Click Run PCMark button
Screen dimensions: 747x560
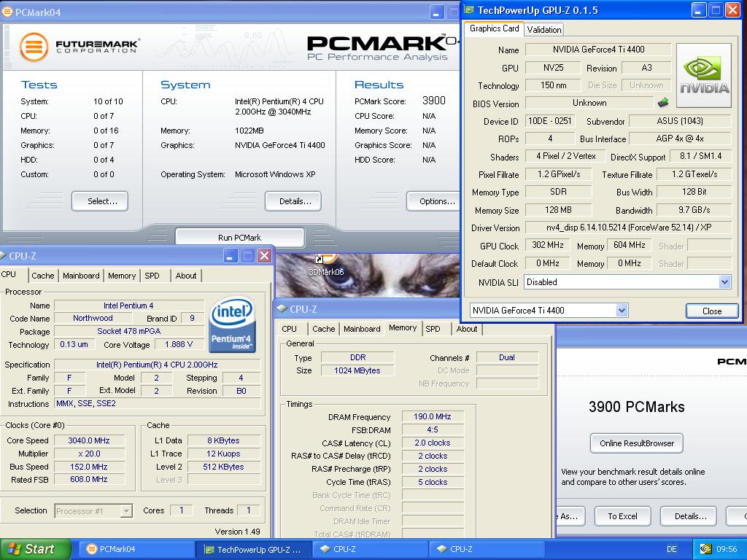click(239, 238)
